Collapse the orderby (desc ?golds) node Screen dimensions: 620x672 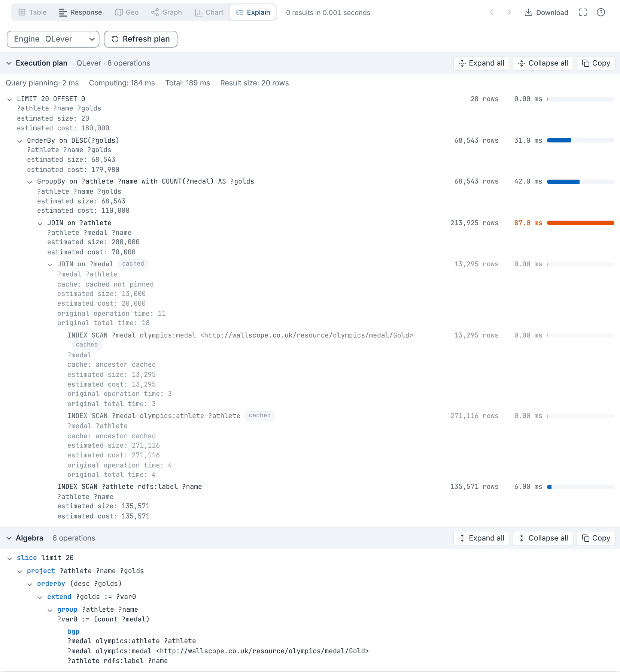pos(30,584)
